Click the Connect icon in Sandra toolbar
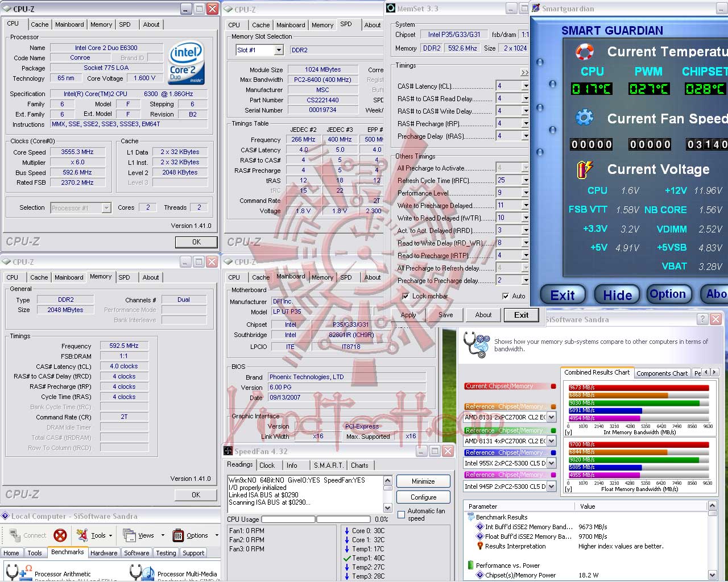This screenshot has width=728, height=582. [14, 535]
